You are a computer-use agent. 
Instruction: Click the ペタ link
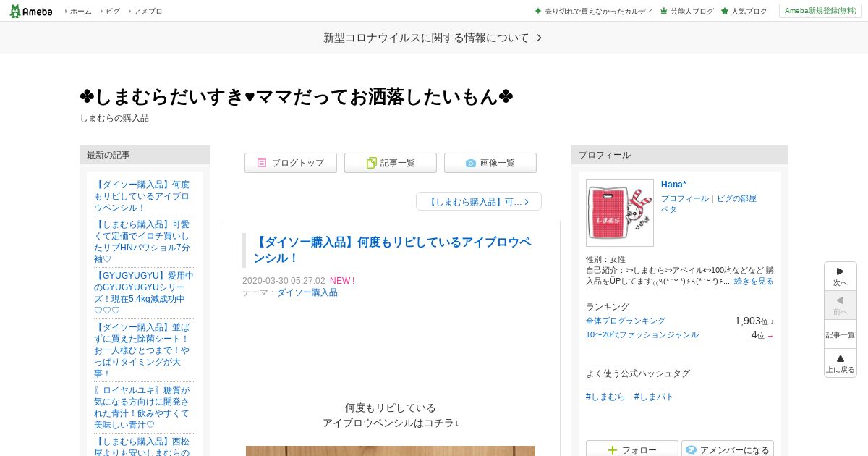click(669, 209)
